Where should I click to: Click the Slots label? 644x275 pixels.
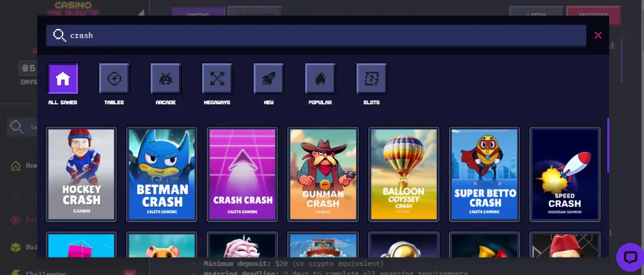(372, 102)
